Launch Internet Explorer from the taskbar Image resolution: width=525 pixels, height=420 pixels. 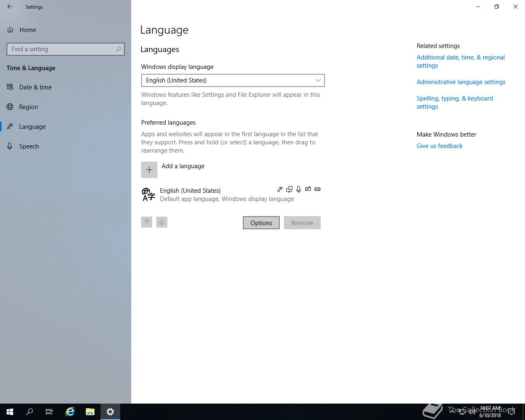click(70, 412)
